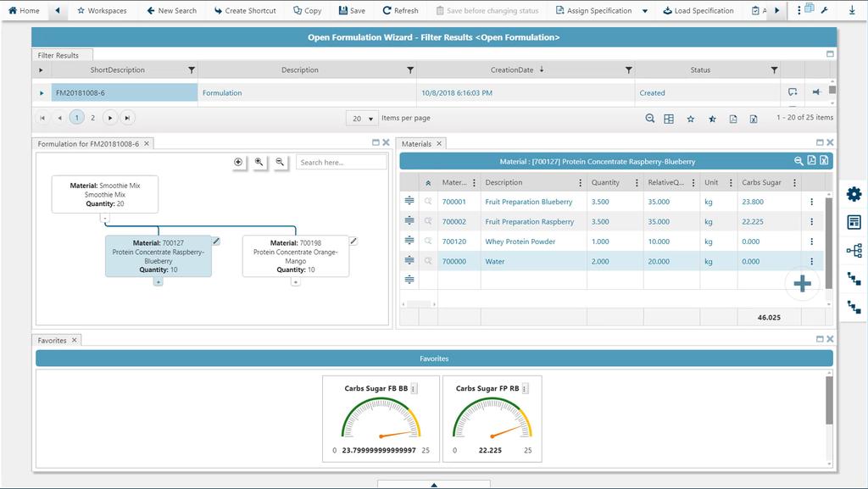Select the Materials tab
868x489 pixels.
click(416, 144)
